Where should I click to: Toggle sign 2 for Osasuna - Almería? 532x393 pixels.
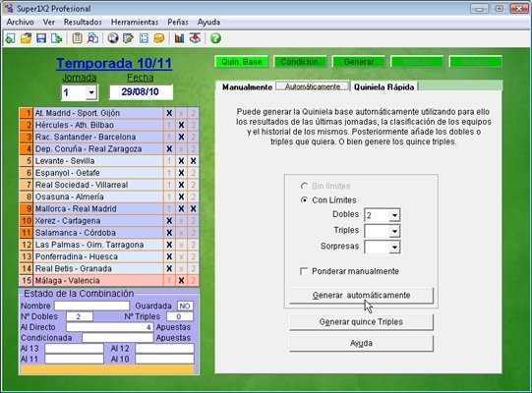[x=193, y=196]
